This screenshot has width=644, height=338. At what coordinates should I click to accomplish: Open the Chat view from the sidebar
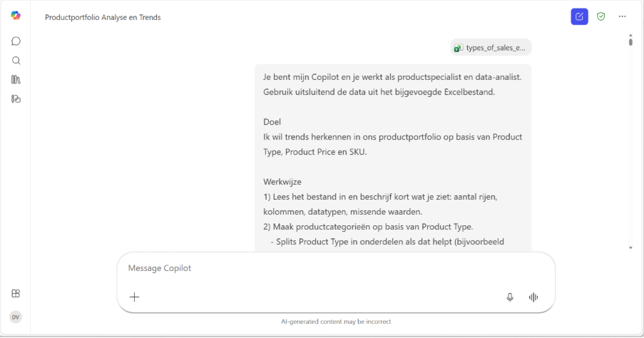16,41
